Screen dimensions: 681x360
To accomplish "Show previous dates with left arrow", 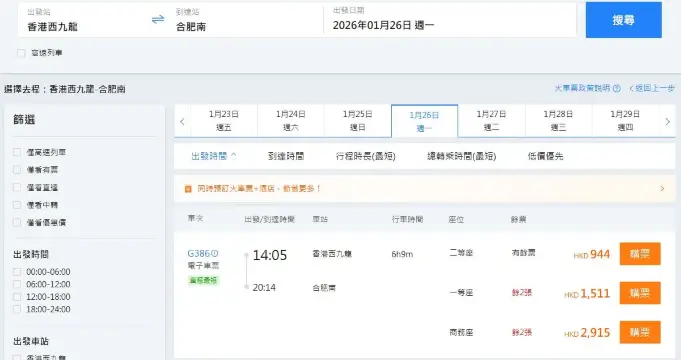I will tap(182, 122).
